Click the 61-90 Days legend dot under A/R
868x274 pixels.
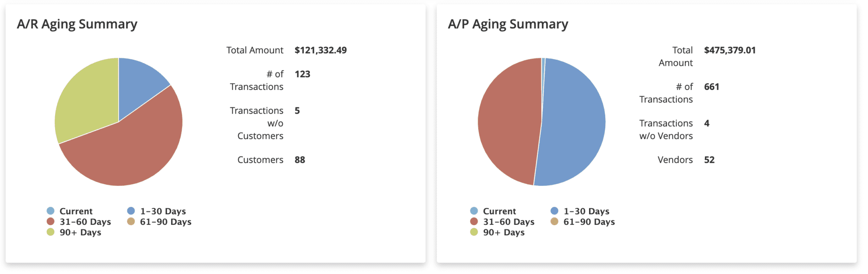131,221
